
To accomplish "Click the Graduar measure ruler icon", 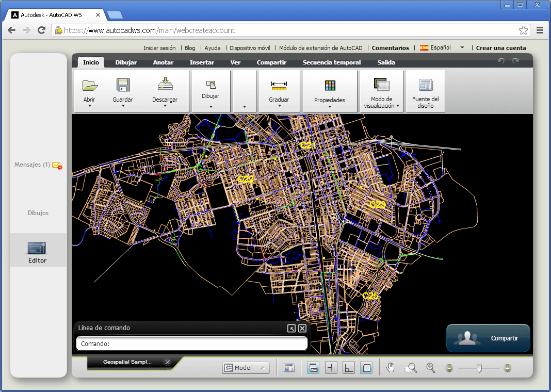I will point(279,86).
